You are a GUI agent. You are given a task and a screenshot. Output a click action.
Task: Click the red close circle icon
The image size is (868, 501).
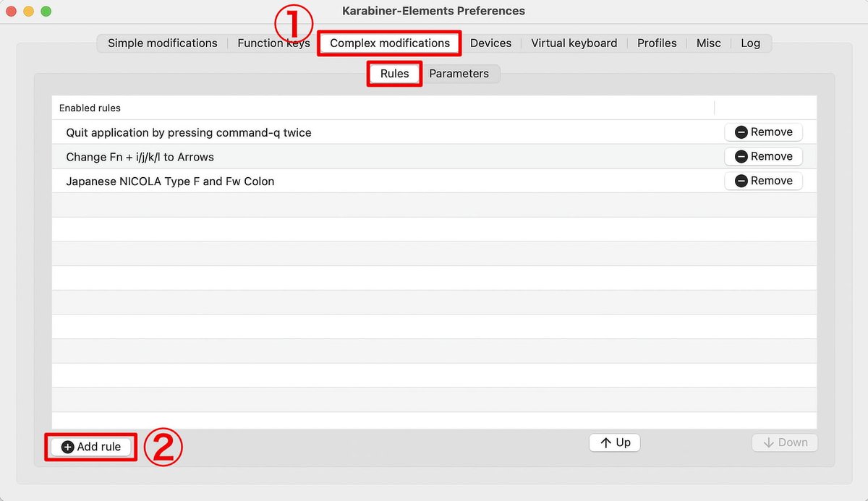[11, 11]
